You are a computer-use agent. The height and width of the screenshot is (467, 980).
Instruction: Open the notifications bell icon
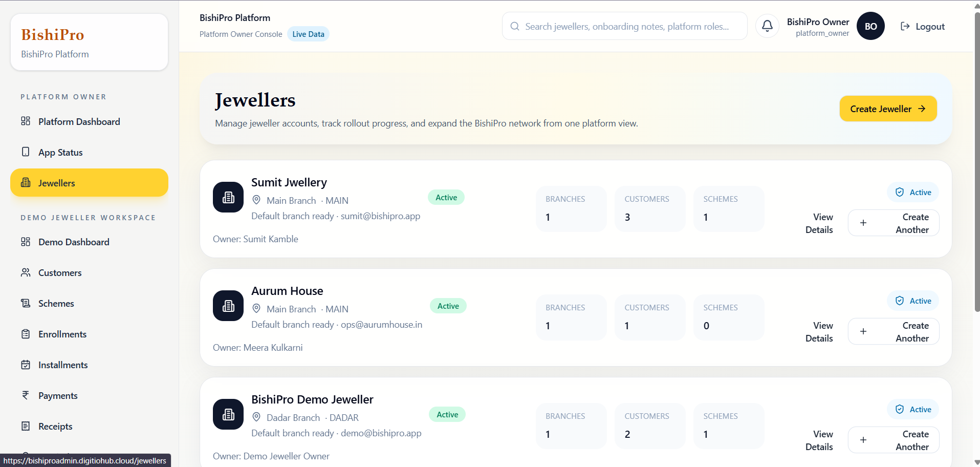[767, 26]
